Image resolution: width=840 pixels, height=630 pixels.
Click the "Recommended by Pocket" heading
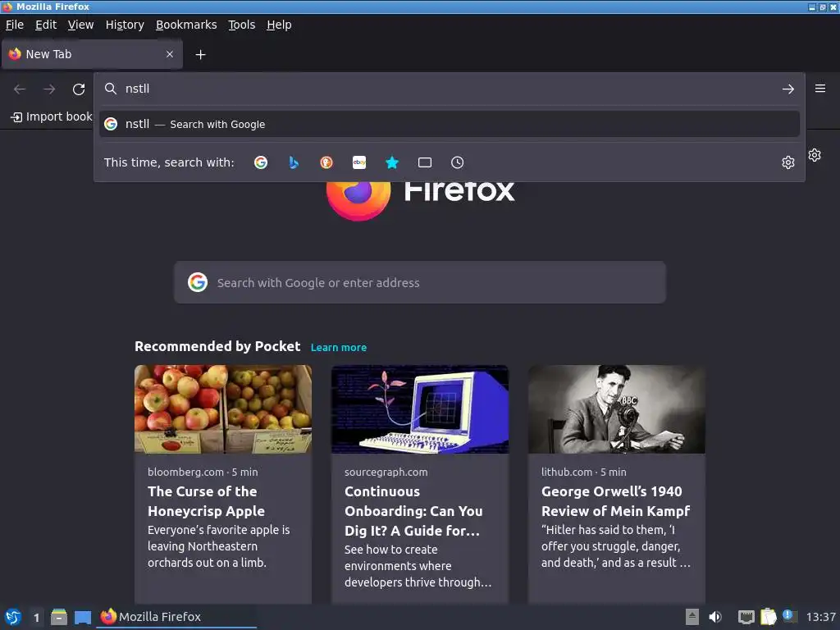(217, 347)
